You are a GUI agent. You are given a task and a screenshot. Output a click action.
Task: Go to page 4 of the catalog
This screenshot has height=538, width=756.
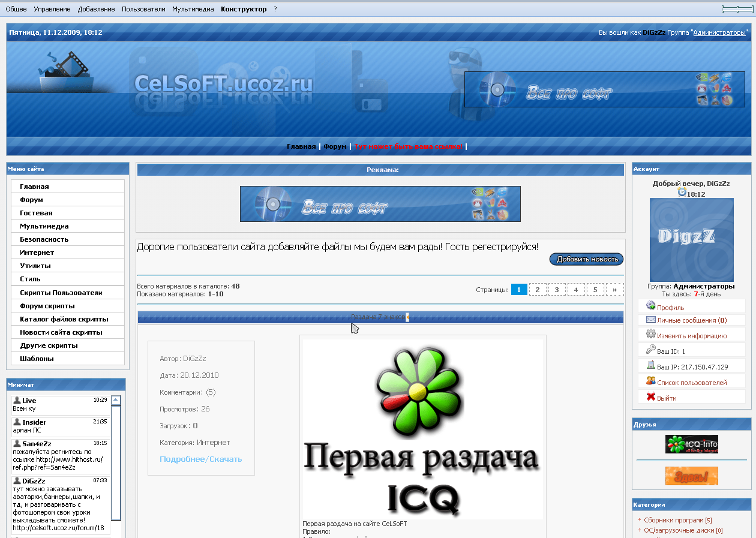point(576,290)
